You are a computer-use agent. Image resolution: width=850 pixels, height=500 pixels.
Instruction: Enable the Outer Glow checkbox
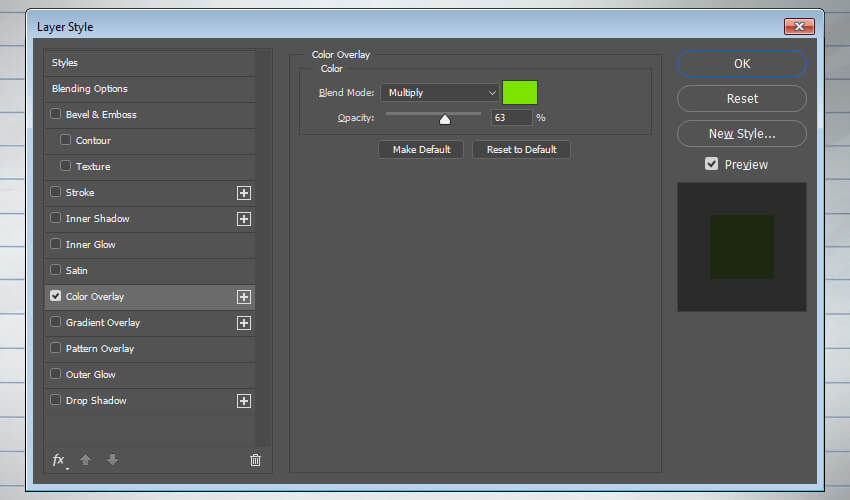pos(55,374)
